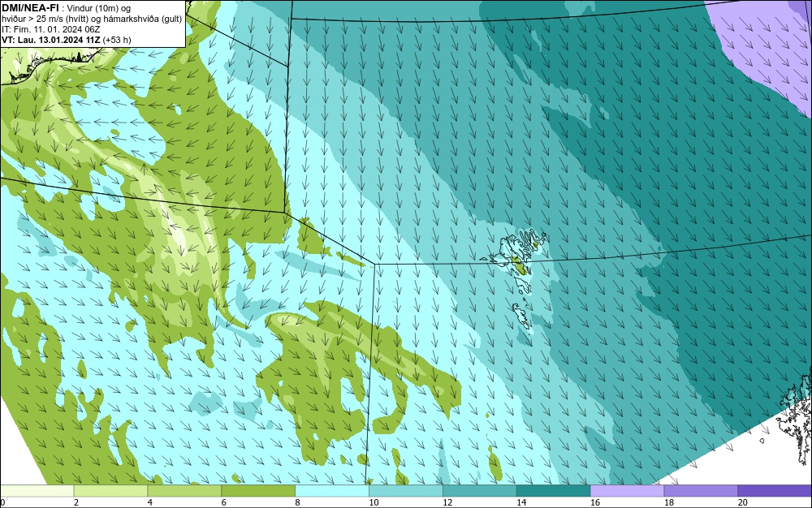The height and width of the screenshot is (508, 812).
Task: Click the '20' label under the color scale
Action: 743,502
